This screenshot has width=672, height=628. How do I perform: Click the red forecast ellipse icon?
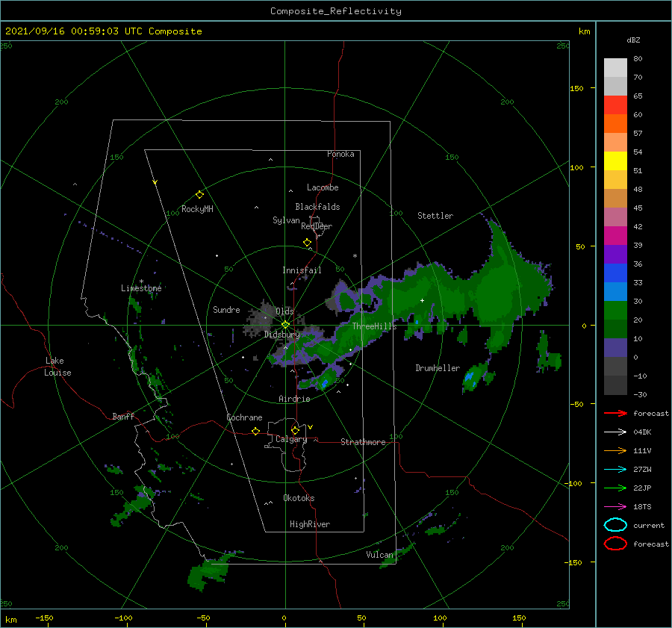pos(615,544)
